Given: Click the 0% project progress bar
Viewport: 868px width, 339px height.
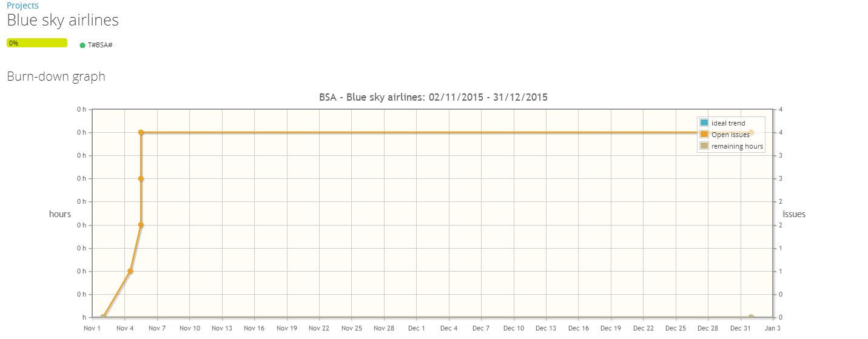Looking at the screenshot, I should (36, 43).
